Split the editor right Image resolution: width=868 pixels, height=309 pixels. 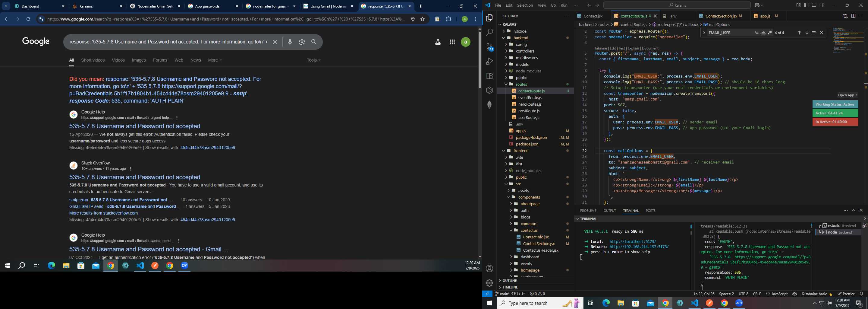click(x=853, y=16)
